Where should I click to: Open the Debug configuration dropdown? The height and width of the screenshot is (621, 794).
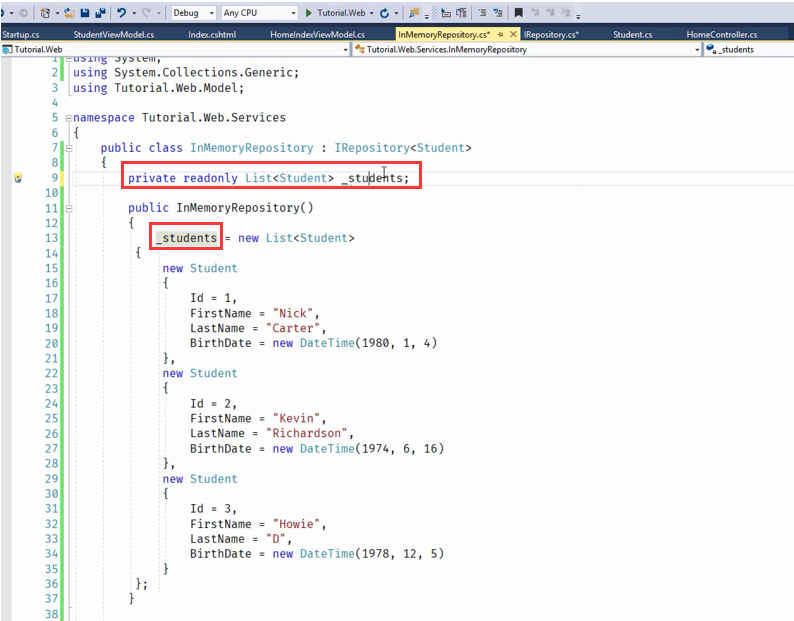(192, 13)
